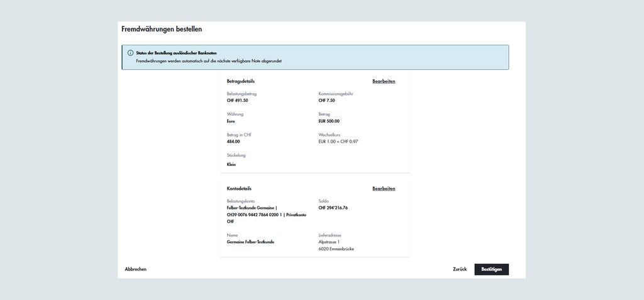
Task: Click the Kommissionsgebühr label
Action: tap(336, 94)
